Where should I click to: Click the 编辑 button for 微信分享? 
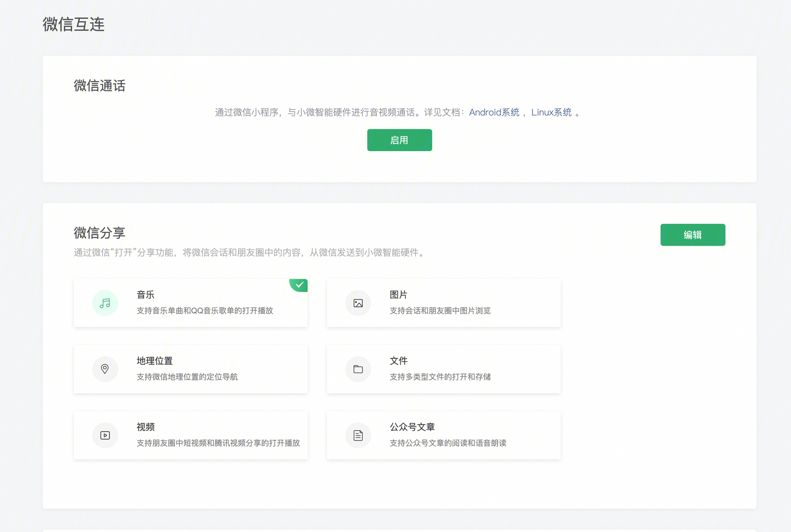(693, 235)
